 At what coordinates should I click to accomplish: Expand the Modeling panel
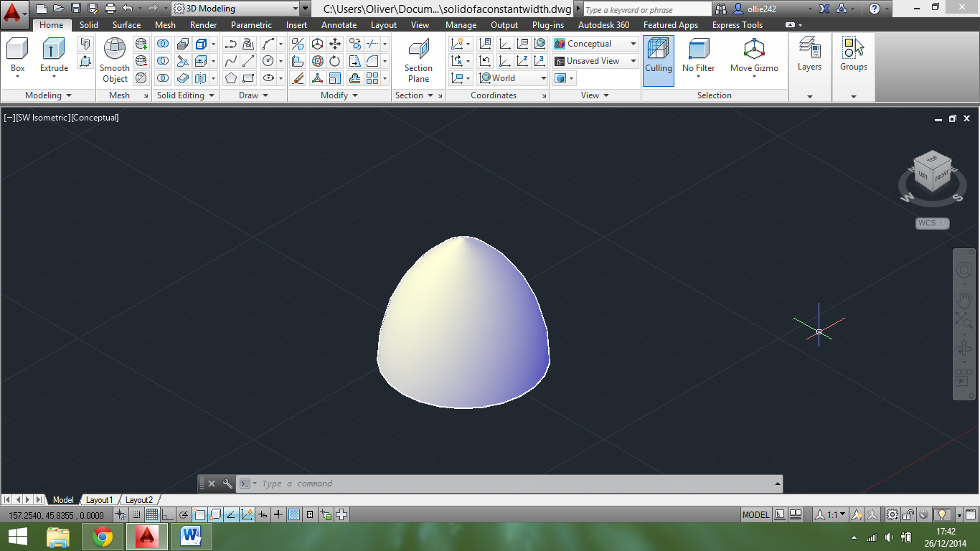click(x=49, y=95)
